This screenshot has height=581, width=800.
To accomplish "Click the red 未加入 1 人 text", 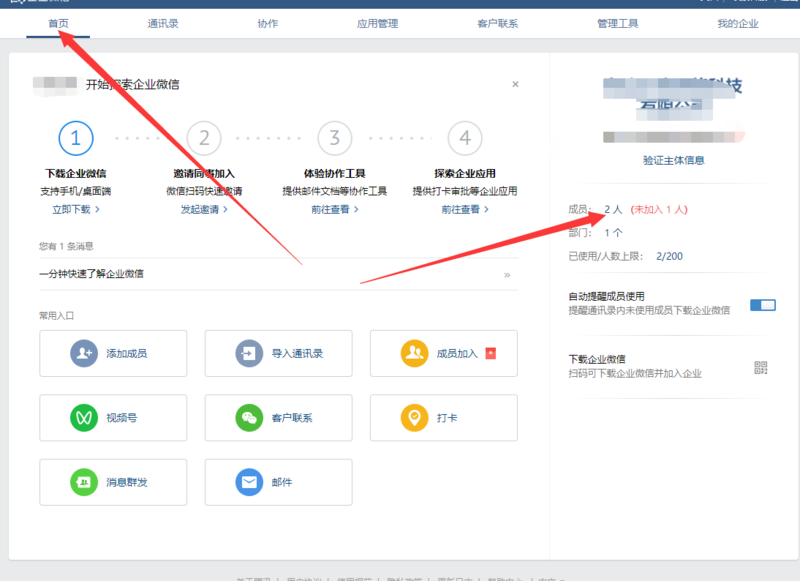I will tap(659, 209).
